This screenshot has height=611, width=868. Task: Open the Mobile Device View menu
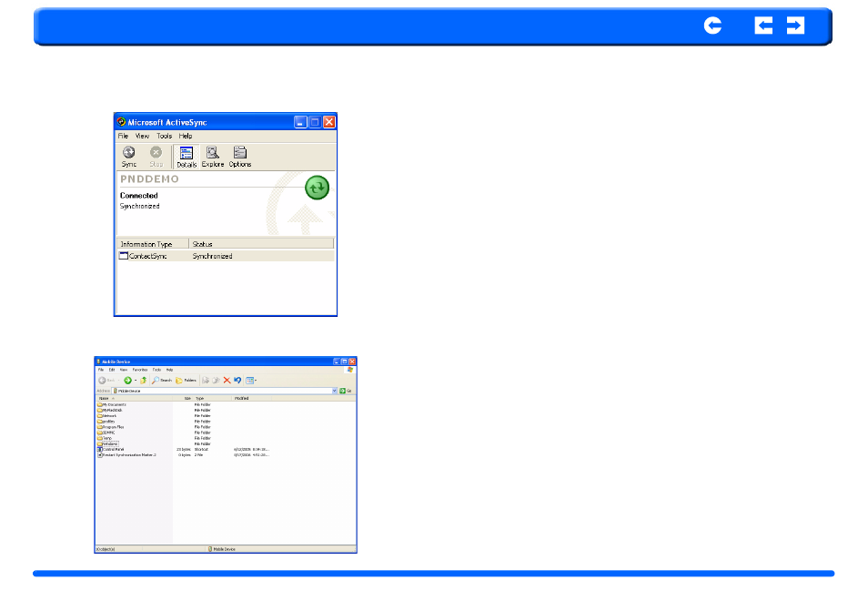tap(124, 370)
